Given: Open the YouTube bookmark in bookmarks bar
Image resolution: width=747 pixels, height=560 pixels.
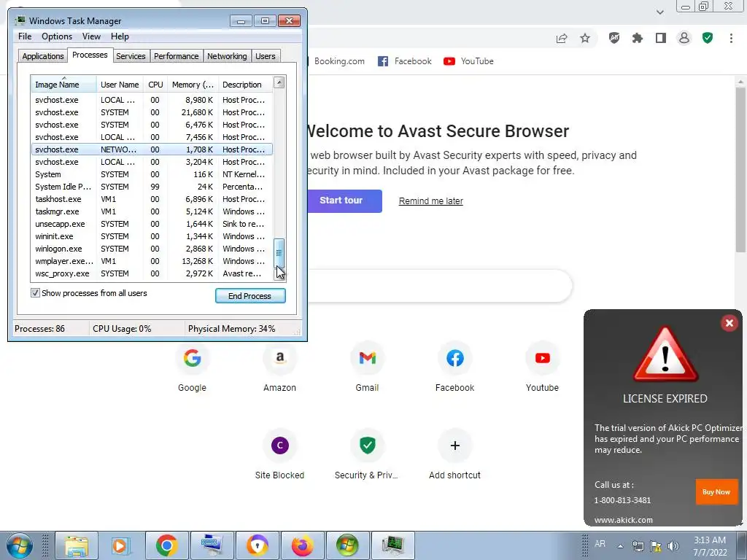Looking at the screenshot, I should click(468, 61).
